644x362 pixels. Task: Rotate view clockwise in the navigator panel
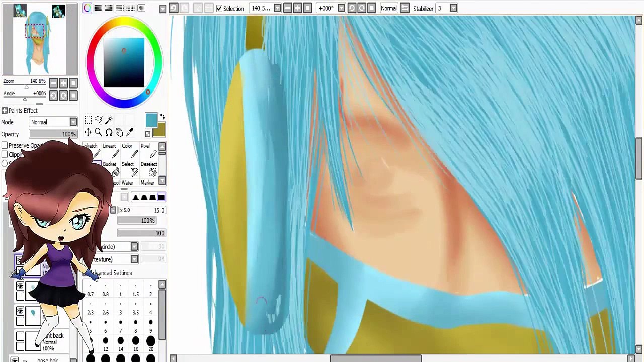tap(63, 95)
